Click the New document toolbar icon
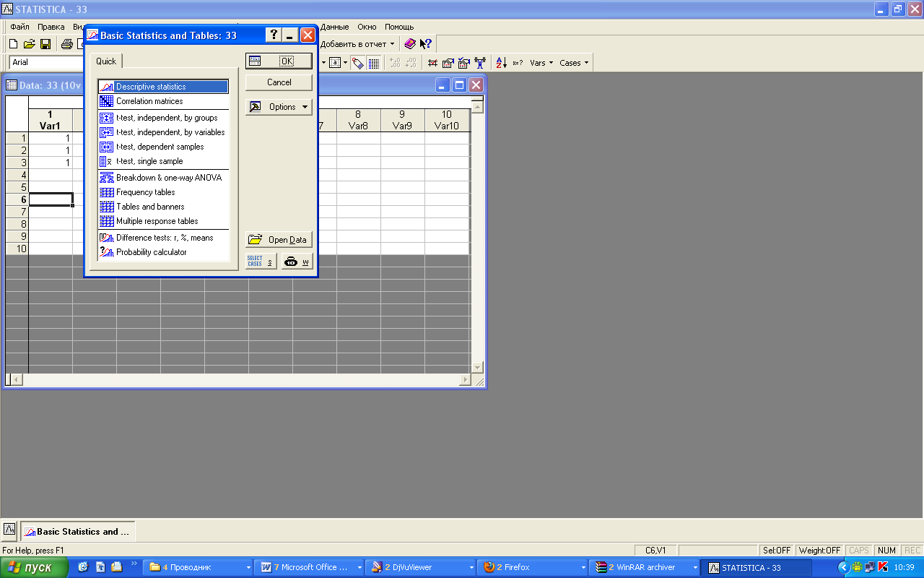Viewport: 924px width, 578px height. pos(13,44)
